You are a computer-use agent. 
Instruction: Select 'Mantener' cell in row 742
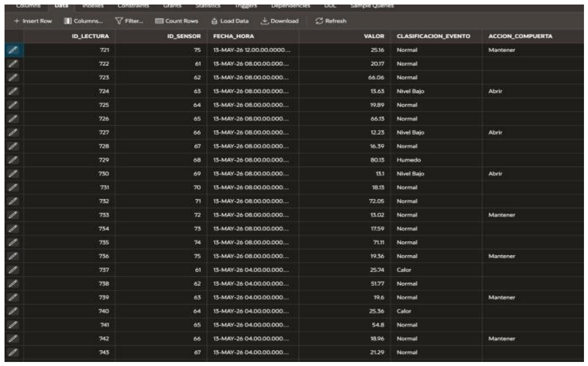click(533, 339)
